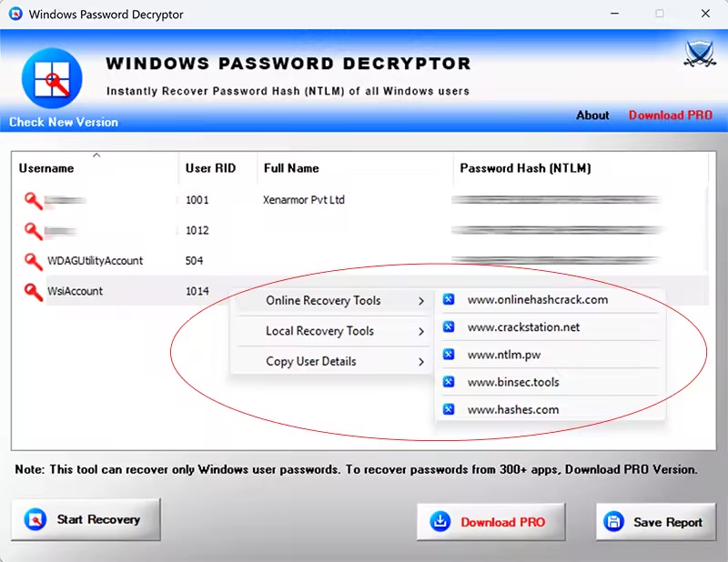728x562 pixels.
Task: Expand the Online Recovery Tools submenu arrow
Action: click(420, 301)
